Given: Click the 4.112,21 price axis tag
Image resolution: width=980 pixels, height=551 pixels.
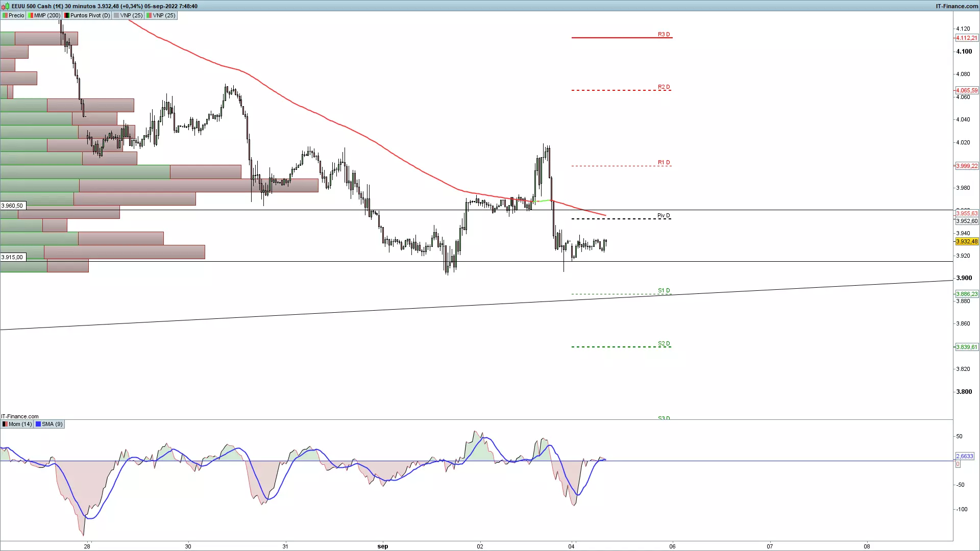Looking at the screenshot, I should pos(967,38).
